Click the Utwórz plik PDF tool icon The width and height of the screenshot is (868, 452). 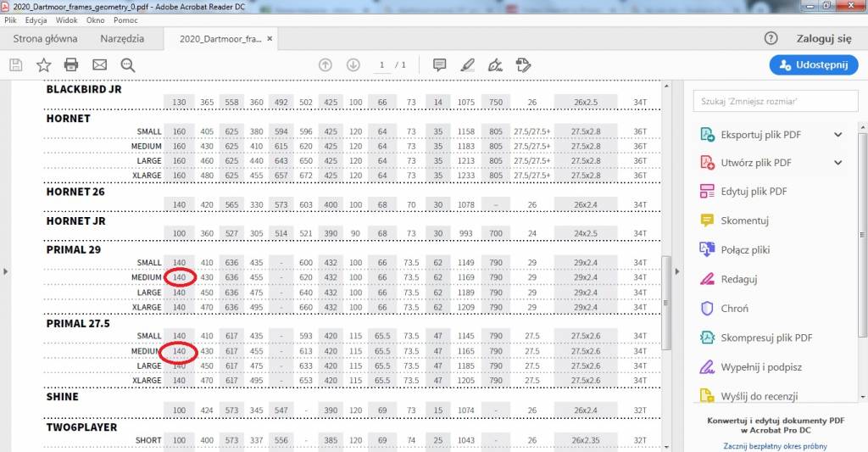(x=708, y=162)
